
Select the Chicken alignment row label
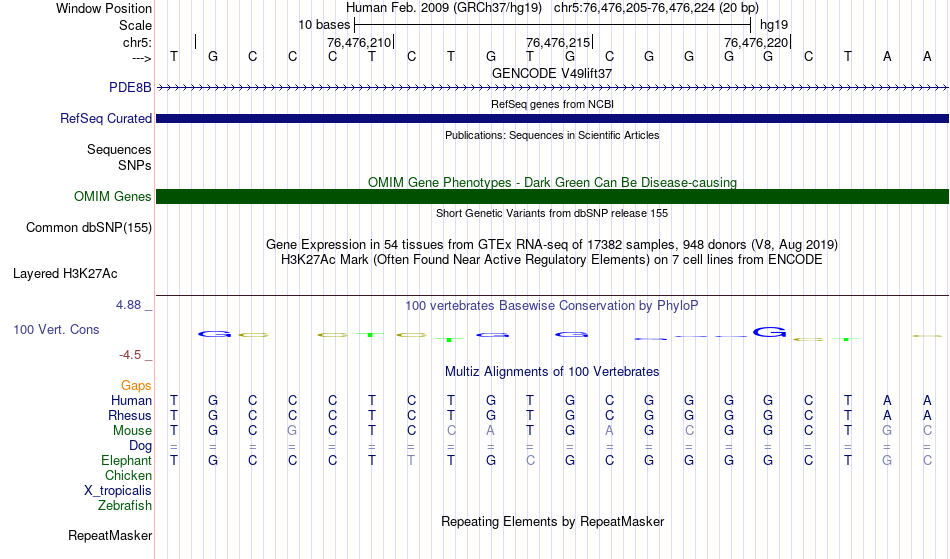[x=128, y=475]
